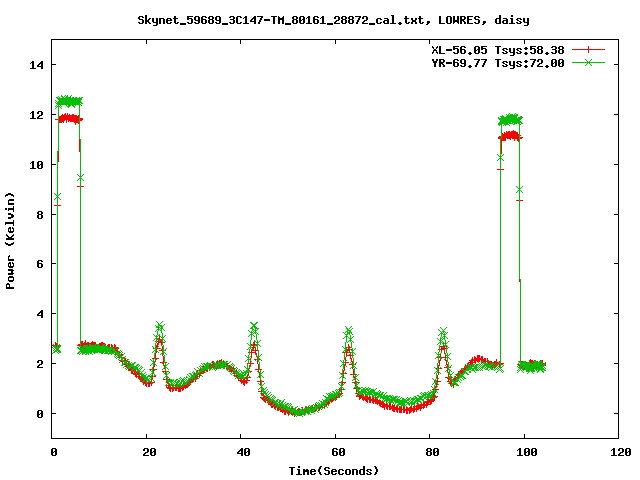Select the YR-69.77 Tsys:72.00 legend label
This screenshot has width=640, height=480.
click(x=498, y=63)
